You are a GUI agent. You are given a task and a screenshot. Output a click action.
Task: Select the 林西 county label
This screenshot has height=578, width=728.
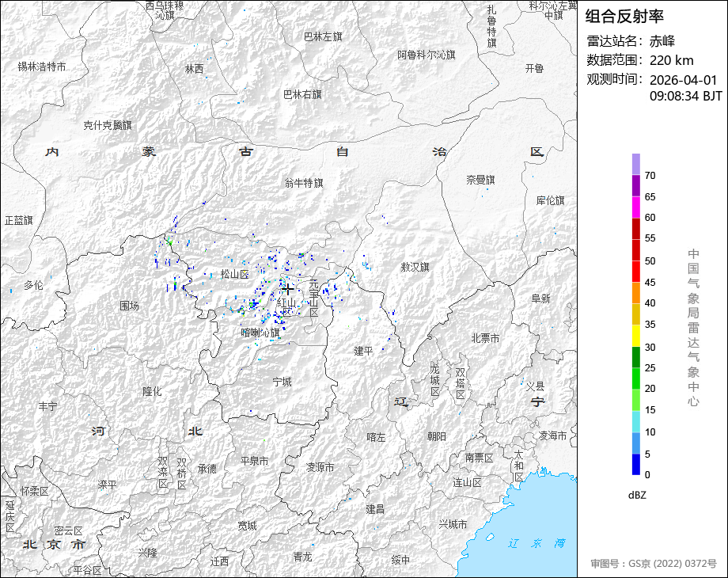[194, 69]
